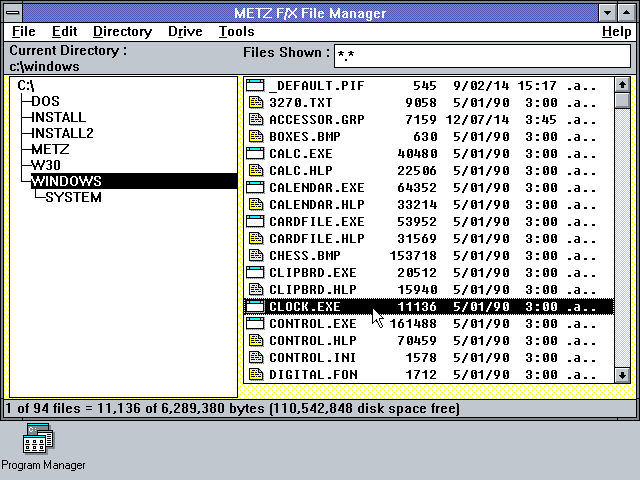Image resolution: width=640 pixels, height=480 pixels.
Task: Open the Tools menu
Action: pos(236,31)
